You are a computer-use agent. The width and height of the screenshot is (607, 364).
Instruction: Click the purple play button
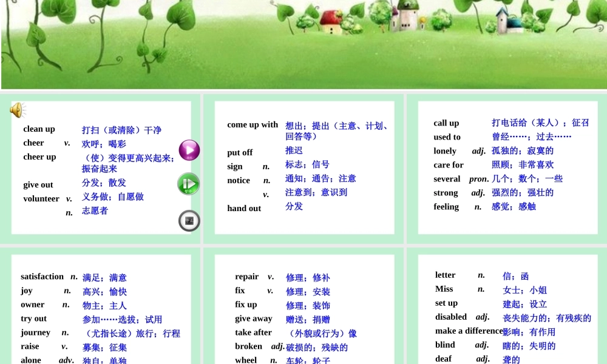(189, 150)
